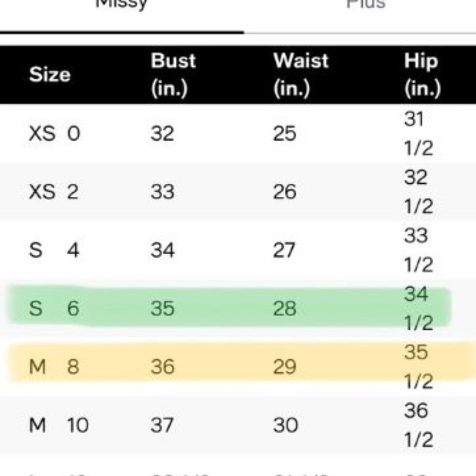Select the Hip (in.) column header
476x476 pixels.
pos(422,75)
